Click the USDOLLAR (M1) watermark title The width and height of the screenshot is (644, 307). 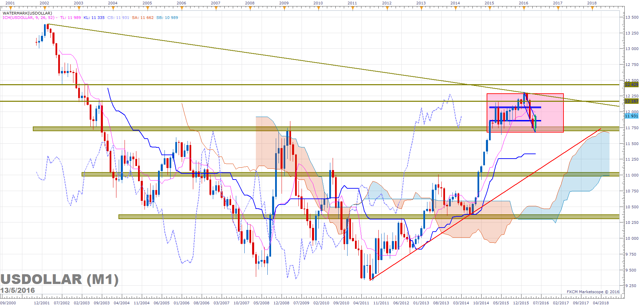60,280
